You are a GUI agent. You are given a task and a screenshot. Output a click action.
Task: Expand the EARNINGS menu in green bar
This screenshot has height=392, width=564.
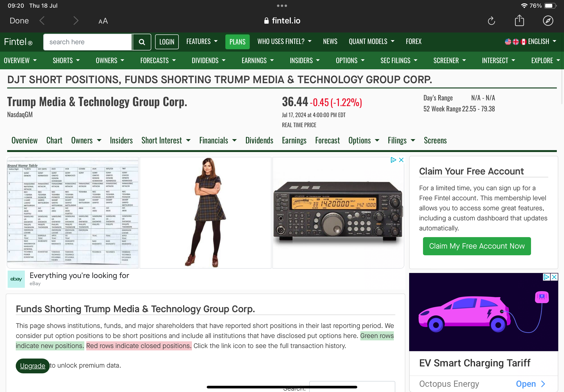[258, 60]
